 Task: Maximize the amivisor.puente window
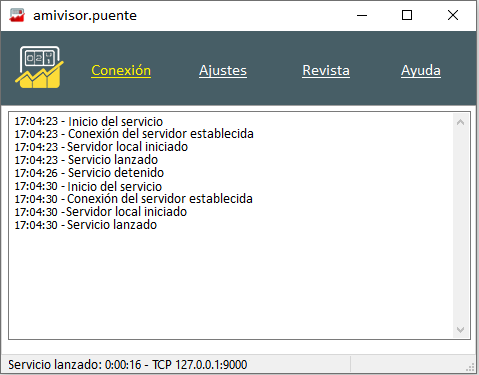click(407, 15)
